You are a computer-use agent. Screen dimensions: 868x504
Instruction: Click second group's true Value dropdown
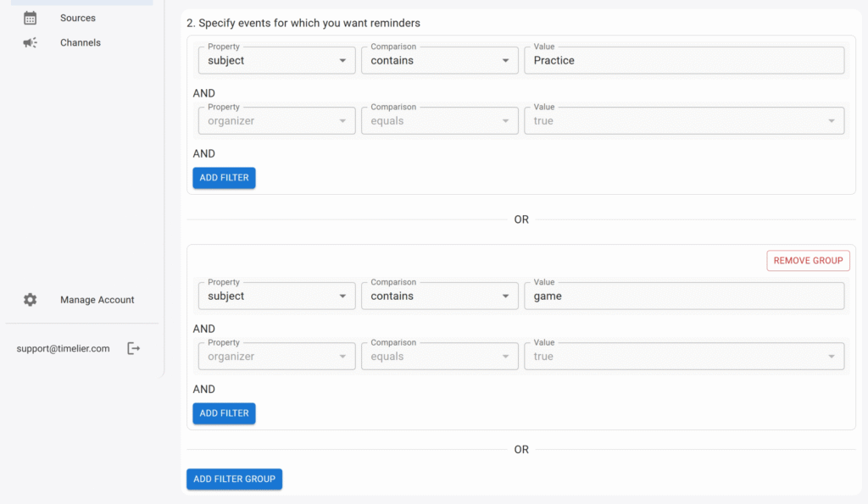pos(683,357)
